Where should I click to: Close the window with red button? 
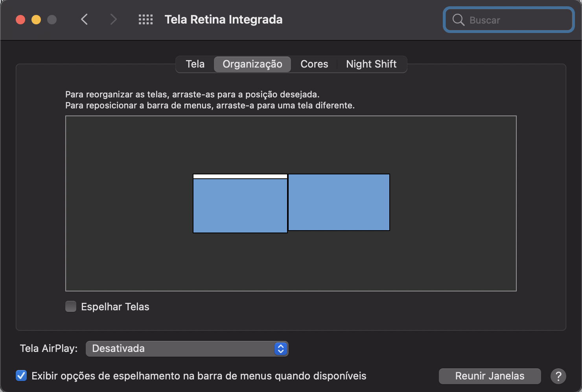pyautogui.click(x=20, y=20)
